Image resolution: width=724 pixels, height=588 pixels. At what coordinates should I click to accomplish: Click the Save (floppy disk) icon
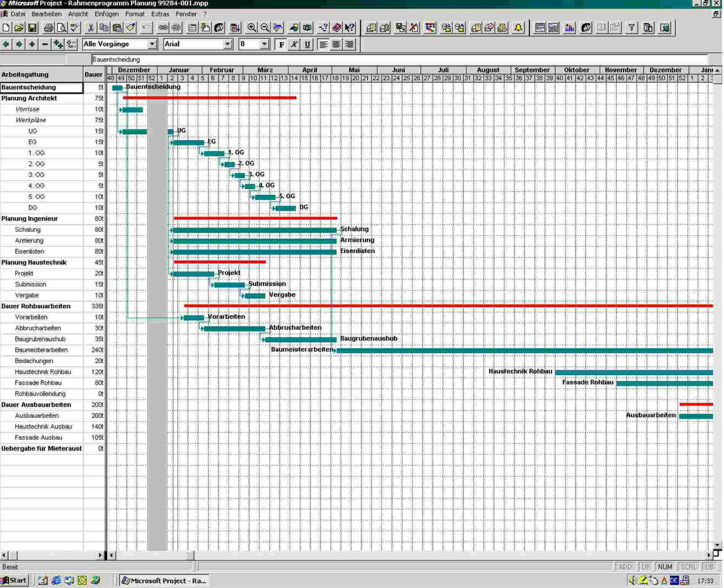pyautogui.click(x=32, y=28)
